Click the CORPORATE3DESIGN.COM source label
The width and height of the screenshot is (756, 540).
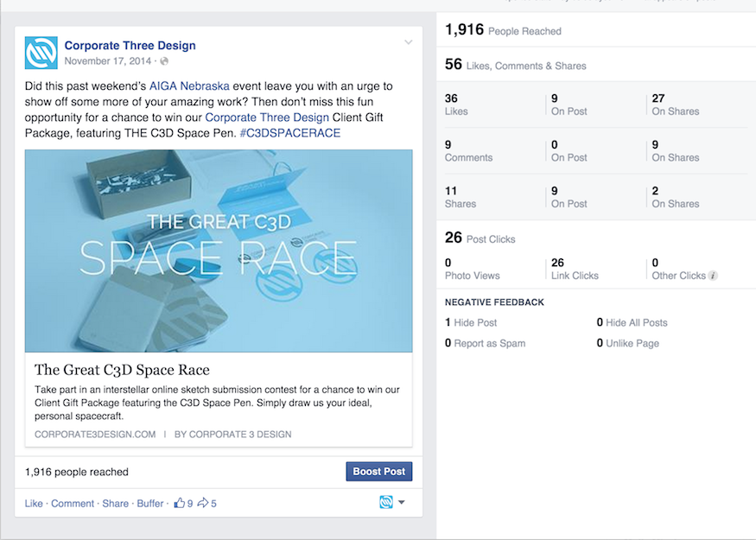(95, 435)
